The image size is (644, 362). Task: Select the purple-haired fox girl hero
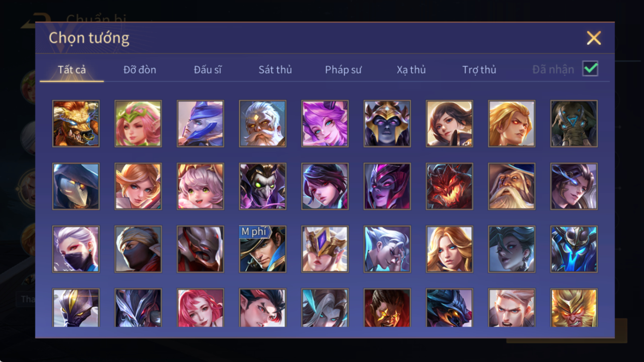coord(325,124)
